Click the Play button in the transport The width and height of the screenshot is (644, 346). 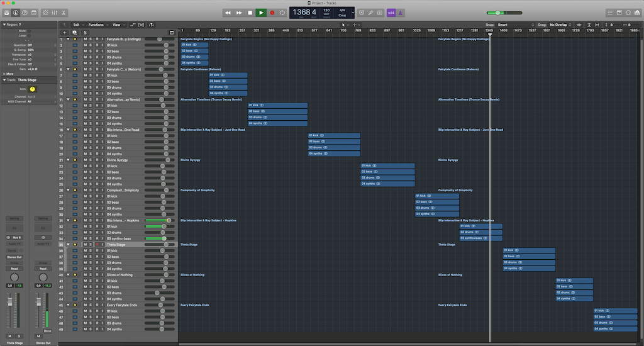point(261,13)
